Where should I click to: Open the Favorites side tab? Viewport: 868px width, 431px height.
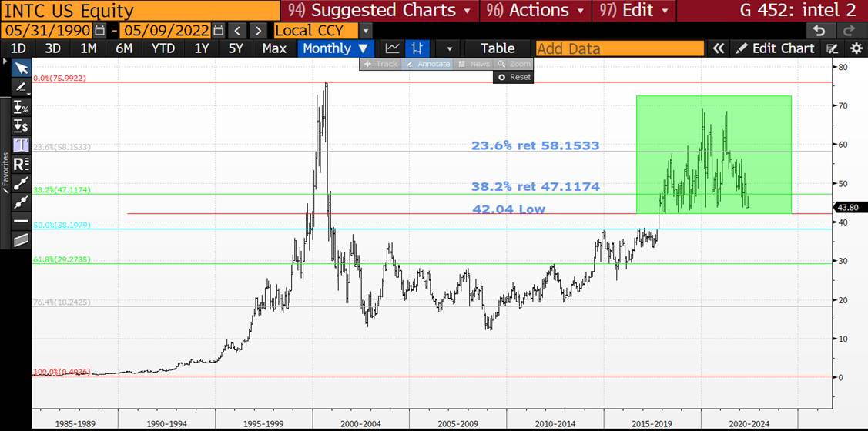click(5, 172)
